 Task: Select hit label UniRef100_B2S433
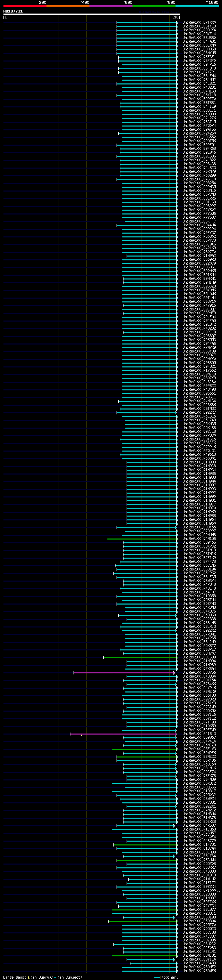click(x=199, y=963)
